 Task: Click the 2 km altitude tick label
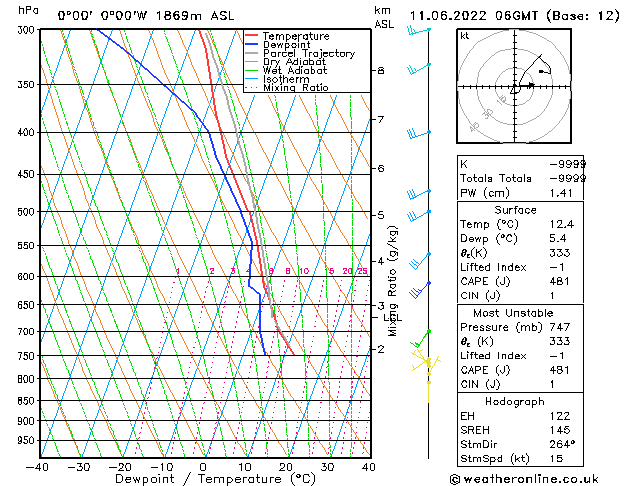pyautogui.click(x=381, y=349)
